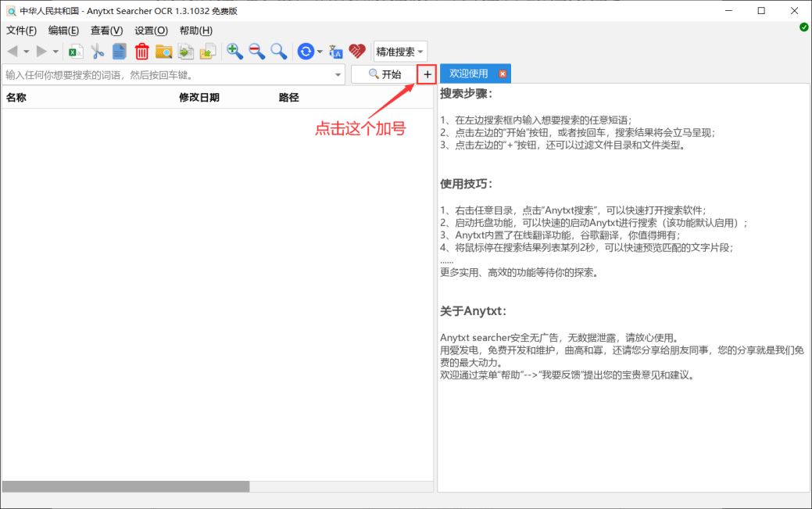This screenshot has height=509, width=812.
Task: Click the plus filter button
Action: pyautogui.click(x=427, y=74)
